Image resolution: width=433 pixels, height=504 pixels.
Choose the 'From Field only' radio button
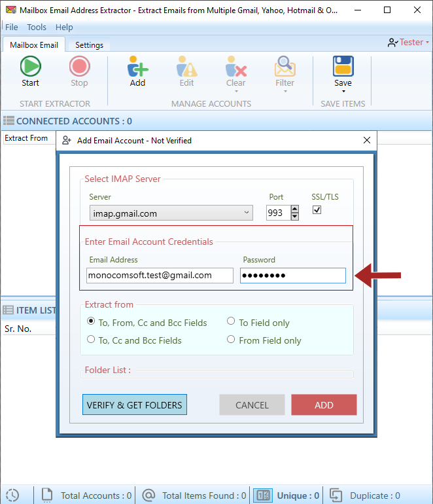[231, 340]
